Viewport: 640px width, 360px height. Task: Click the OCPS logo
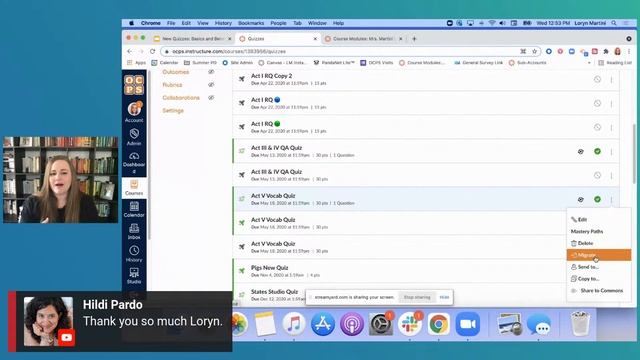tap(134, 85)
